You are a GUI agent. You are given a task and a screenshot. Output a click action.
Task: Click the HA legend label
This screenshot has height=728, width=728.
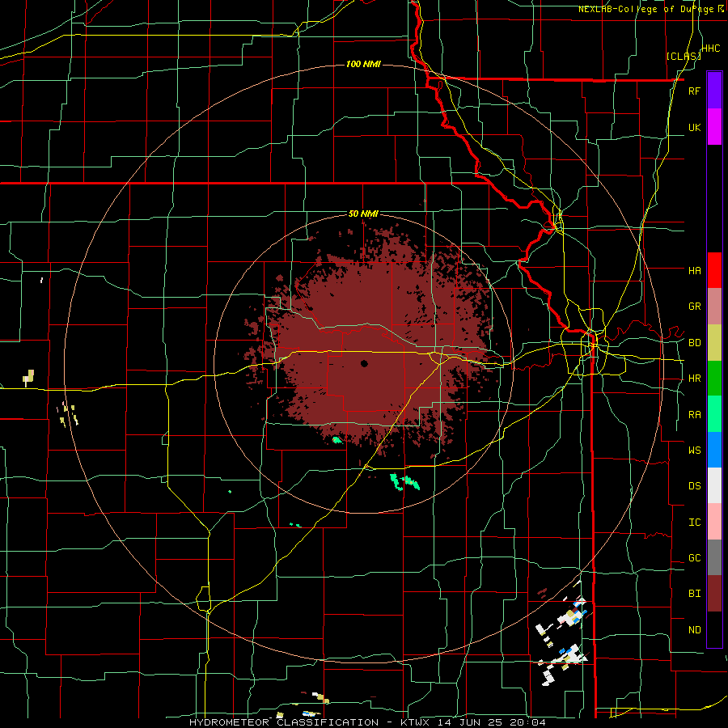pos(695,270)
